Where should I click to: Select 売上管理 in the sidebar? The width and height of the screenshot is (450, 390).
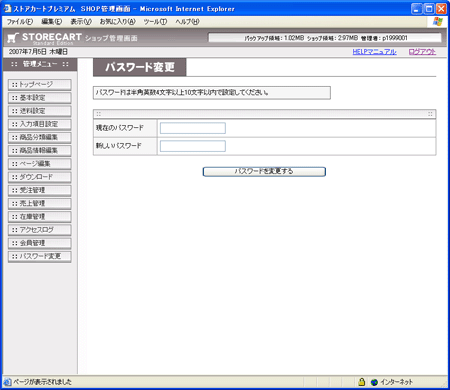(40, 203)
